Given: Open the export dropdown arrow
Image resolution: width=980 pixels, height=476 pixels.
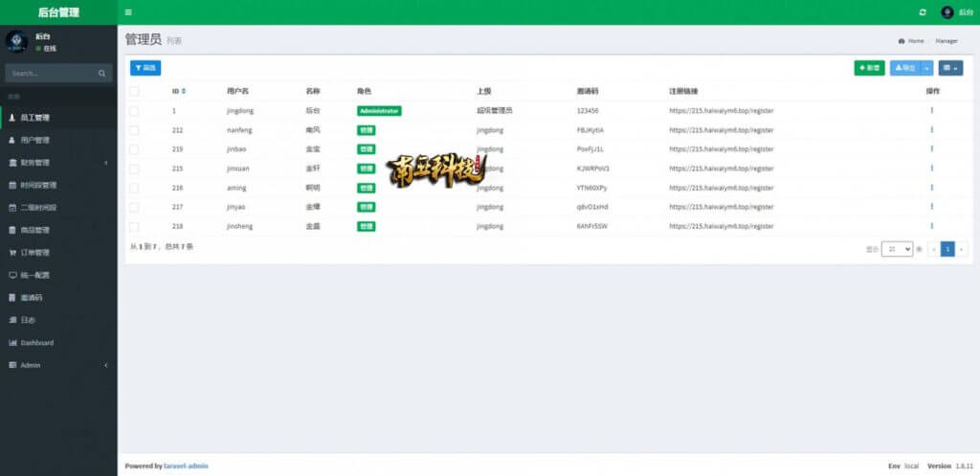Looking at the screenshot, I should point(927,68).
